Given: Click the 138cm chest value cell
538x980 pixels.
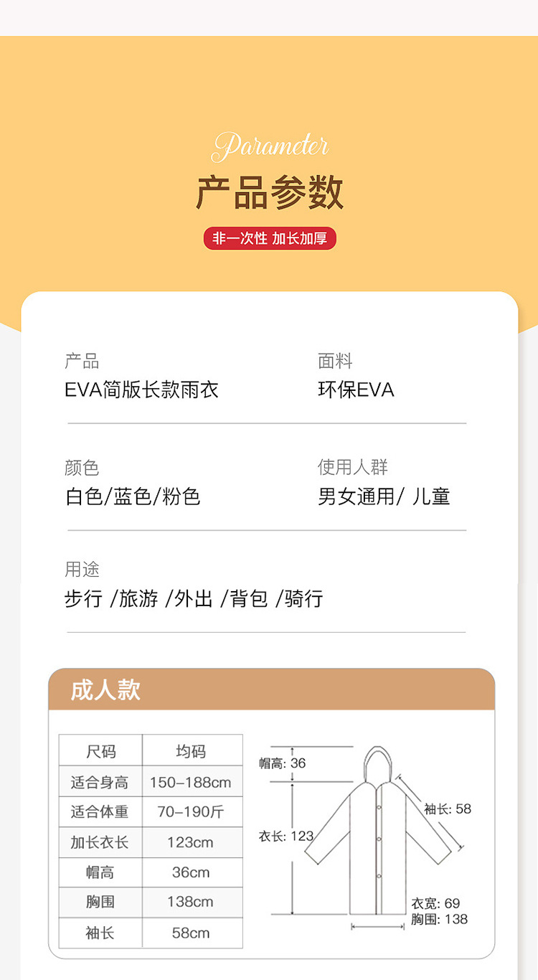Looking at the screenshot, I should [191, 902].
